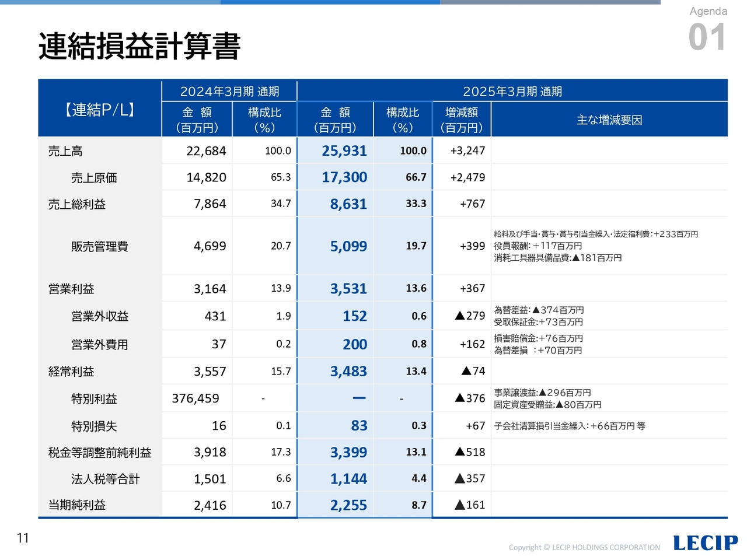The image size is (747, 560).
Task: Click the 為替差益:▲374百万円 note
Action: pyautogui.click(x=539, y=310)
